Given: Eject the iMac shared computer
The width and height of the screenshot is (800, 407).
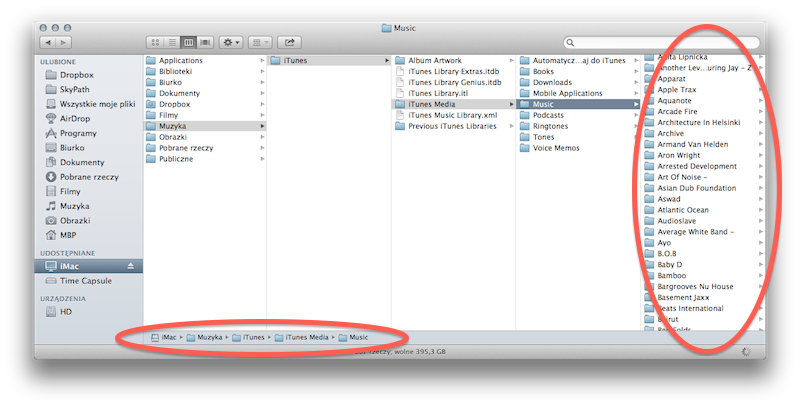Looking at the screenshot, I should pyautogui.click(x=130, y=266).
